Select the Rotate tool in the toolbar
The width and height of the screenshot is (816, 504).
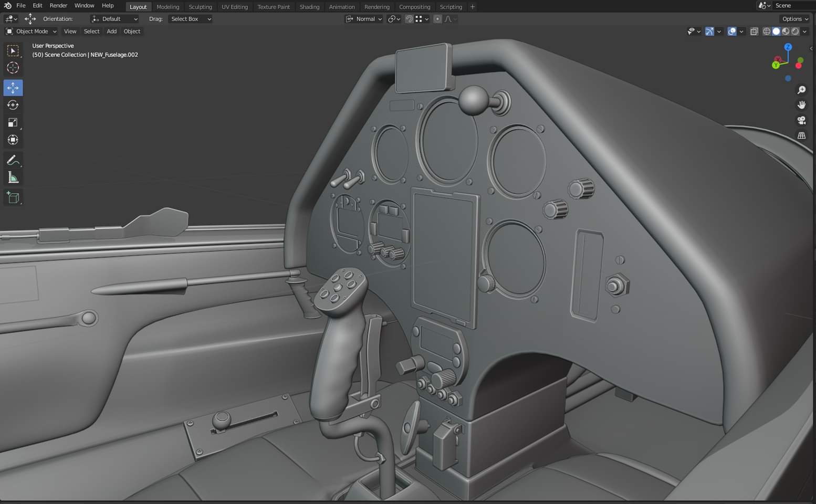point(13,105)
